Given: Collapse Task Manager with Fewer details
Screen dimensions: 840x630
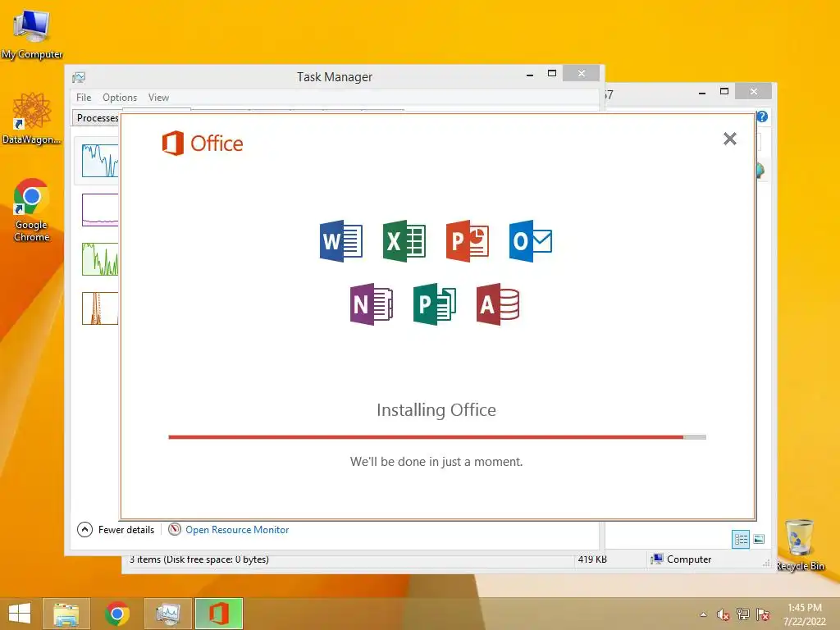Looking at the screenshot, I should pyautogui.click(x=116, y=530).
